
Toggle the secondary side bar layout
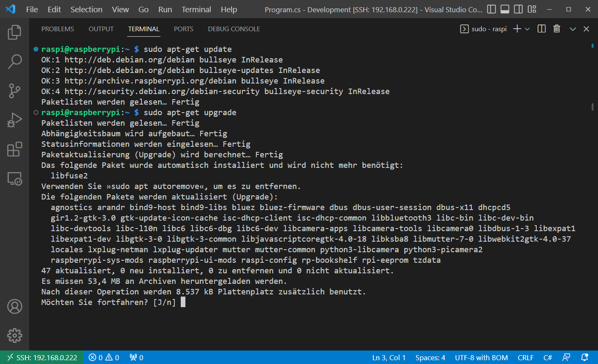coord(518,9)
